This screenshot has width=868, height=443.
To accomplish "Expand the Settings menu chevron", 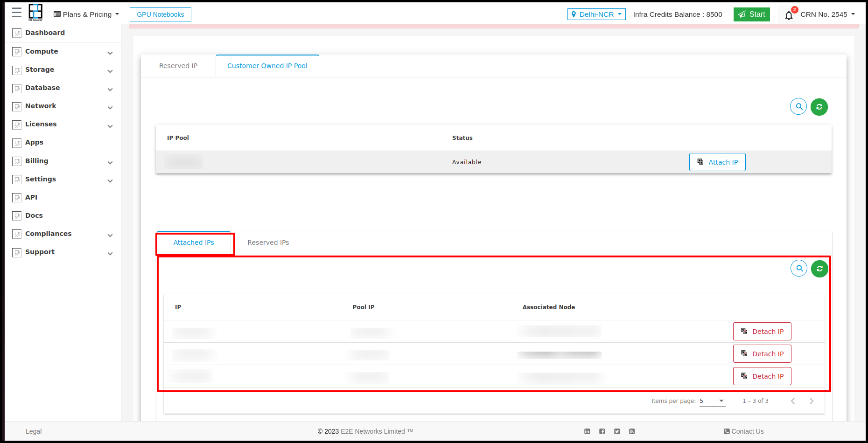I will (110, 181).
